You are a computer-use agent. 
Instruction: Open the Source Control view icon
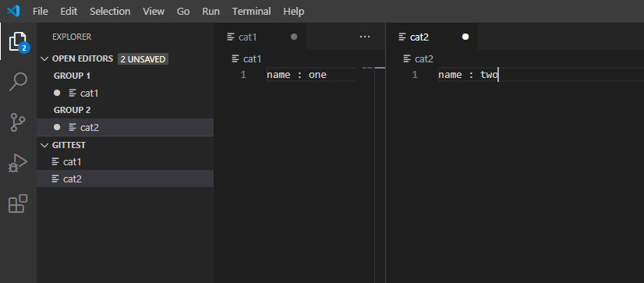coord(18,122)
